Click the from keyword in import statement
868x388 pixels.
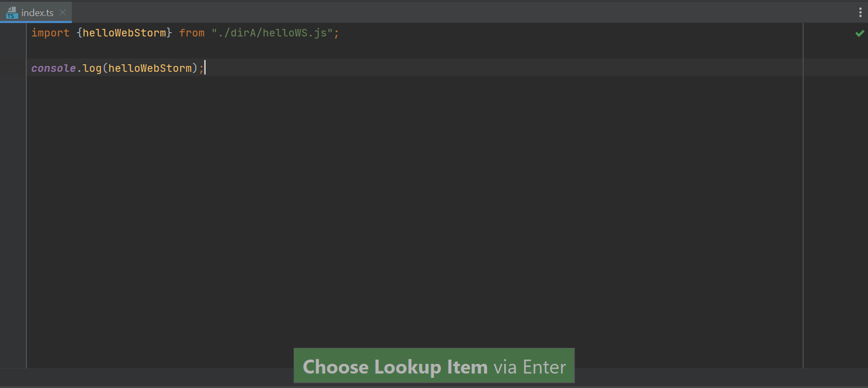(192, 33)
